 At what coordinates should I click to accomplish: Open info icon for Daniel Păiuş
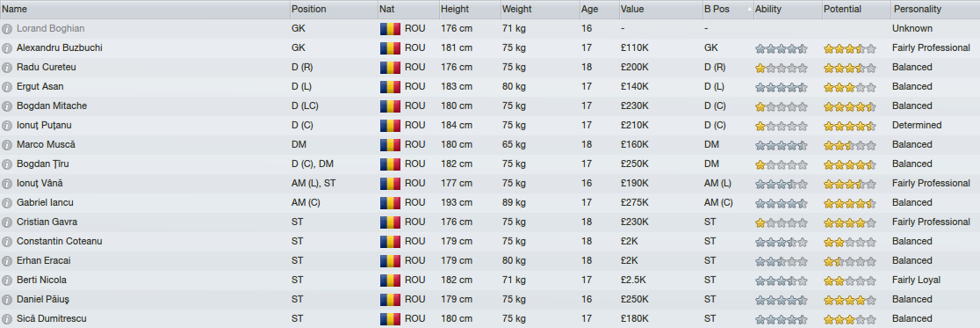click(7, 300)
